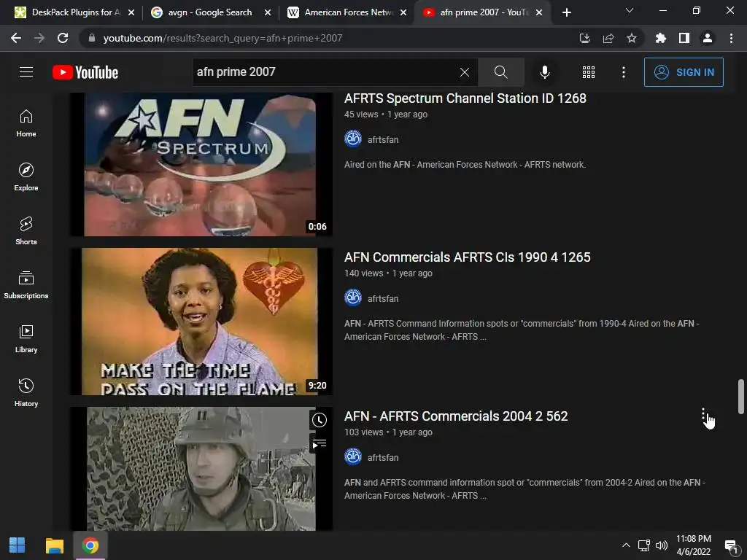
Task: Open AFN - AFRTS Commercials 2004 2 562 title
Action: click(x=456, y=416)
